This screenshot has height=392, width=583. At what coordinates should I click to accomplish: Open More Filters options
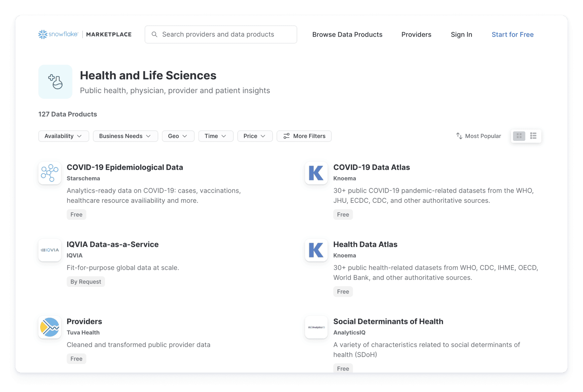(304, 136)
